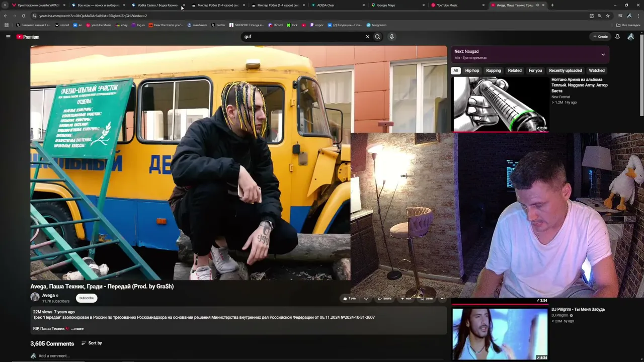The image size is (644, 362).
Task: Dislike the video with thumbs down
Action: click(x=366, y=298)
